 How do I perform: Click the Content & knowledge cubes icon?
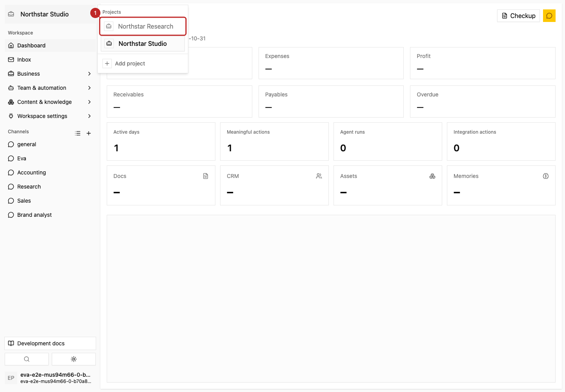point(11,102)
